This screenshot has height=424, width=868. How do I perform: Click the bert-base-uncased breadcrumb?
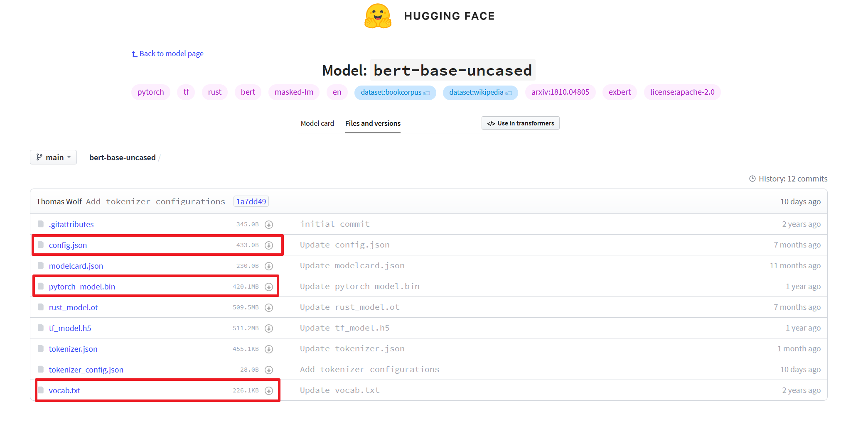tap(123, 157)
